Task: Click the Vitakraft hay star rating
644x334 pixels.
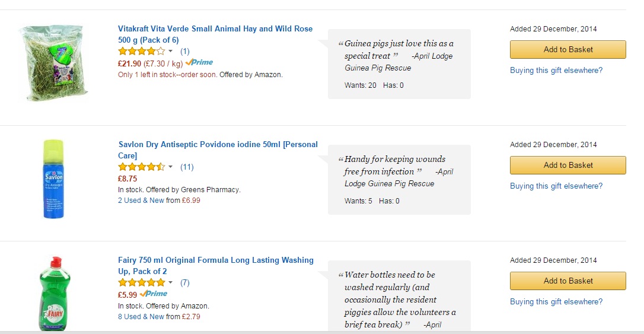Action: click(142, 51)
